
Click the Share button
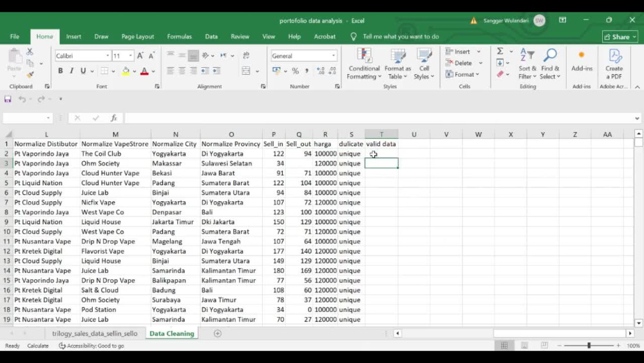(620, 37)
